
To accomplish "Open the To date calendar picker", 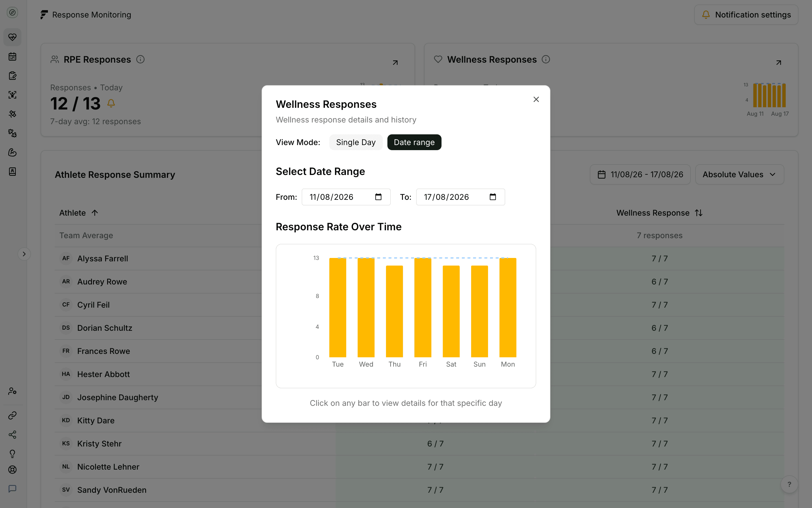I will coord(493,197).
